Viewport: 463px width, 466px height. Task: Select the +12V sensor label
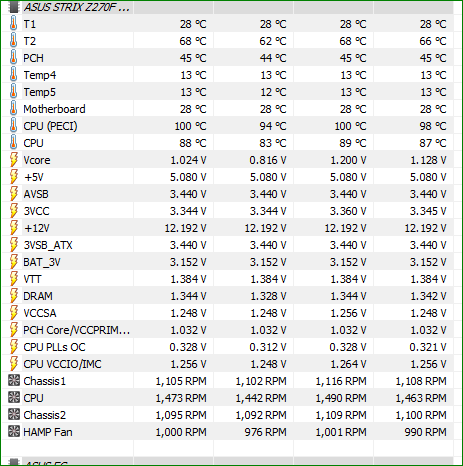[x=37, y=228]
